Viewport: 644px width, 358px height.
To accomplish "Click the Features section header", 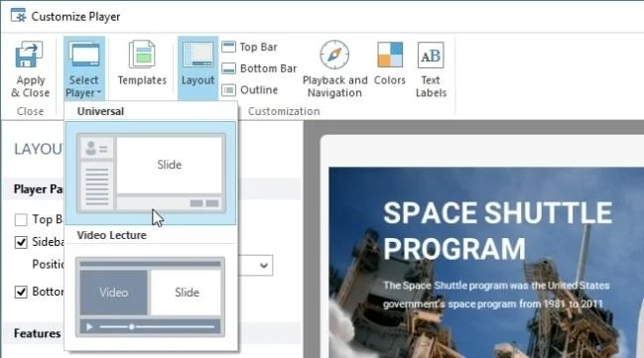I will pos(37,333).
